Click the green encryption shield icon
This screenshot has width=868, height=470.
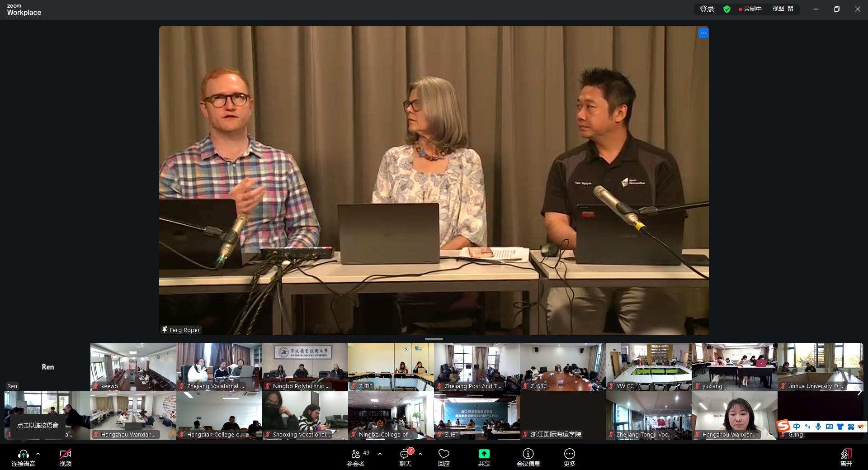tap(727, 9)
